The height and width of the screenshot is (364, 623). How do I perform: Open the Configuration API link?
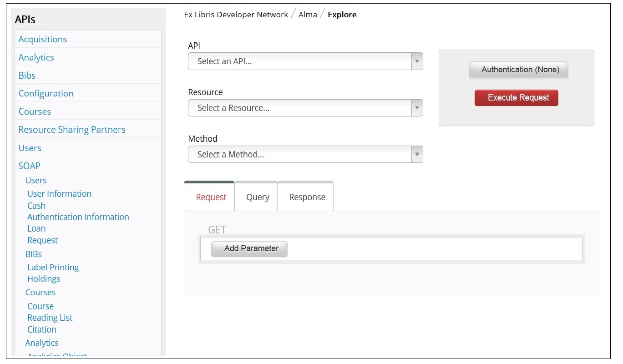(46, 93)
